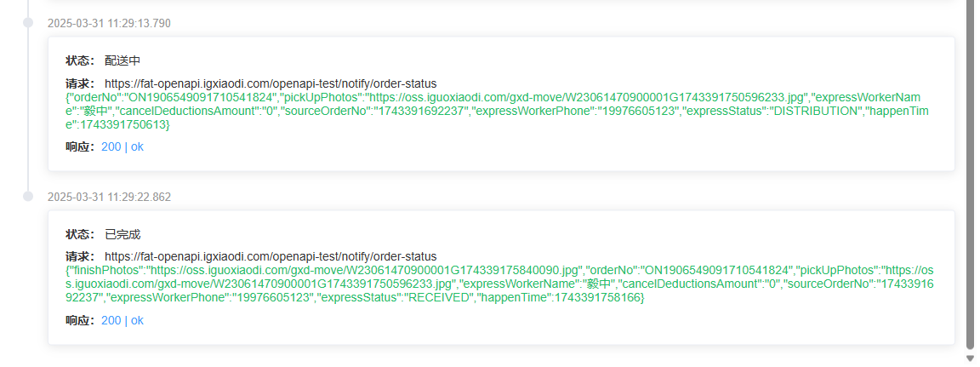Click the timeline line between the two entries

[x=27, y=110]
